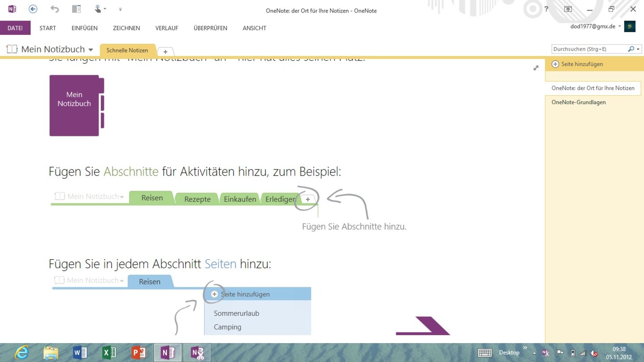Click the active OneNote taskbar button

point(168,353)
